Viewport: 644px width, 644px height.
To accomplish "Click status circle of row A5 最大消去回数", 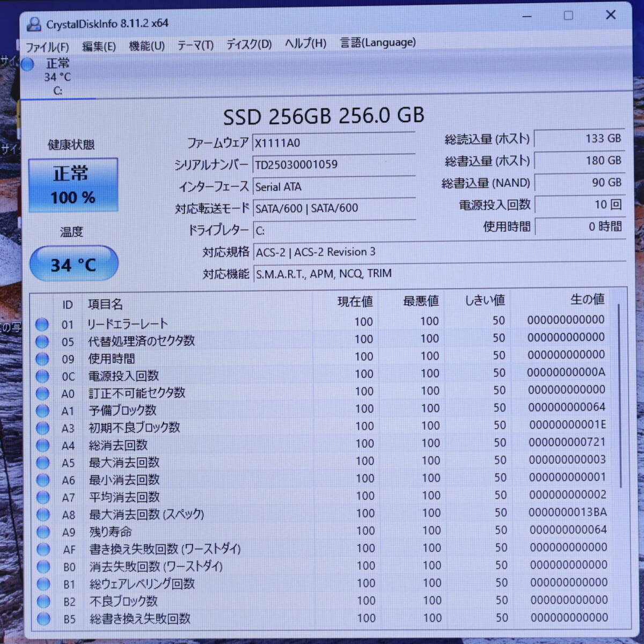I will tap(43, 463).
